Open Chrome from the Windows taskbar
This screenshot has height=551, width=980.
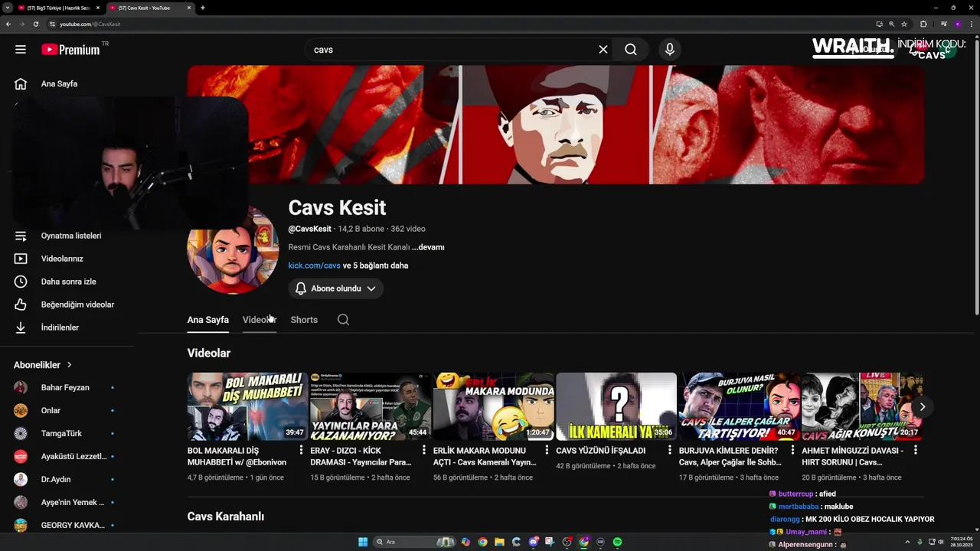click(x=482, y=542)
